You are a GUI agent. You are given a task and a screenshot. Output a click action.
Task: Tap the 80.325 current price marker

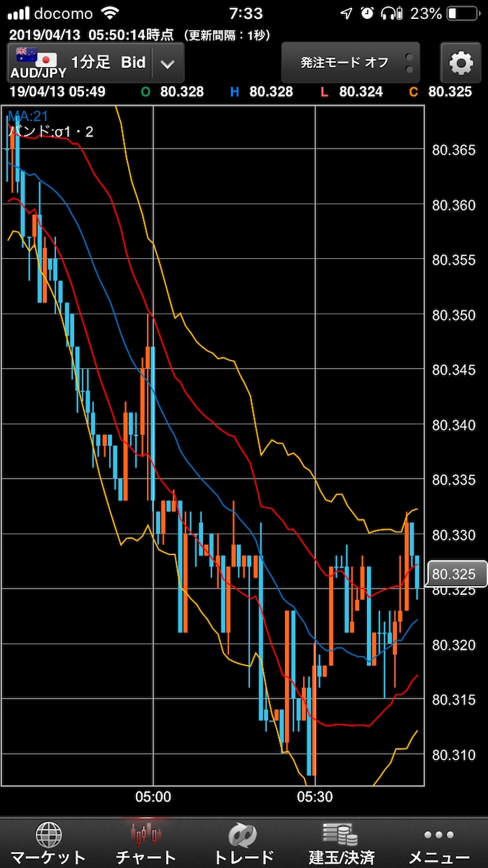[456, 575]
